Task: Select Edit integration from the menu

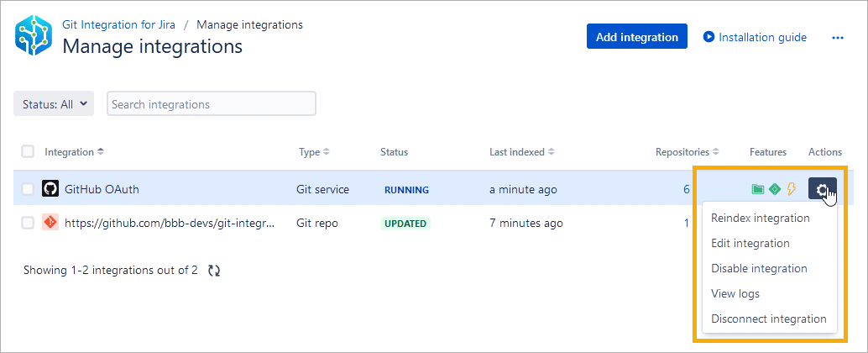Action: pos(750,243)
